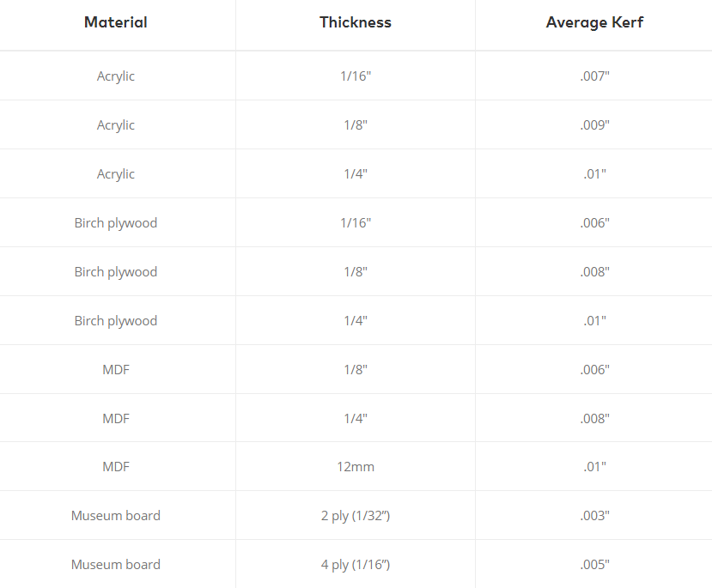This screenshot has height=588, width=712.
Task: Select the .007" kerf value cell
Action: (594, 76)
